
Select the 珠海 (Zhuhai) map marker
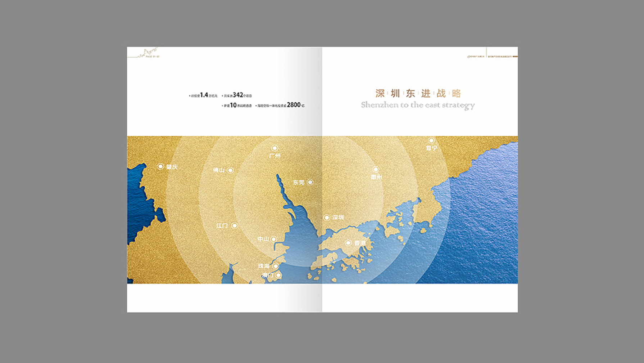(276, 266)
